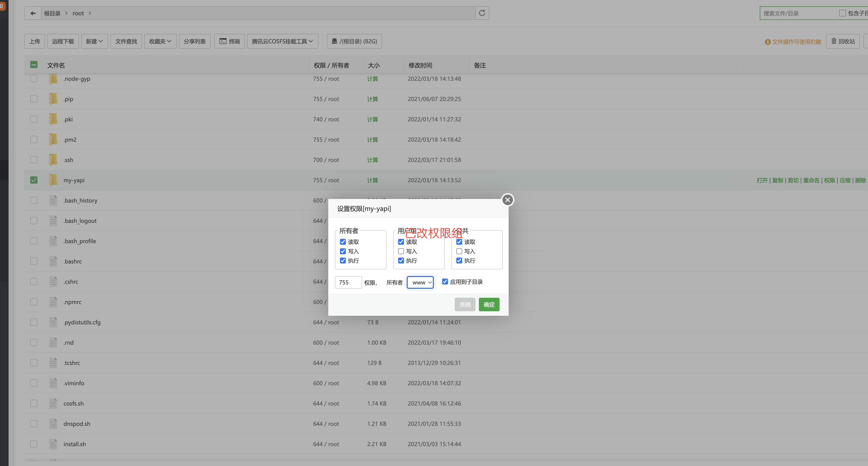Image resolution: width=868 pixels, height=466 pixels.
Task: Toggle owner 读取 permission checkbox
Action: (343, 242)
